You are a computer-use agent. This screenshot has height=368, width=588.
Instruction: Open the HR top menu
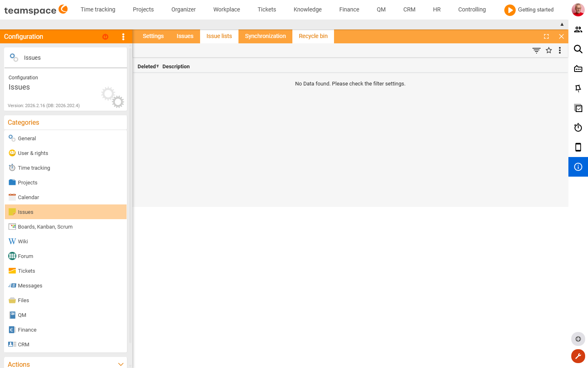tap(437, 9)
